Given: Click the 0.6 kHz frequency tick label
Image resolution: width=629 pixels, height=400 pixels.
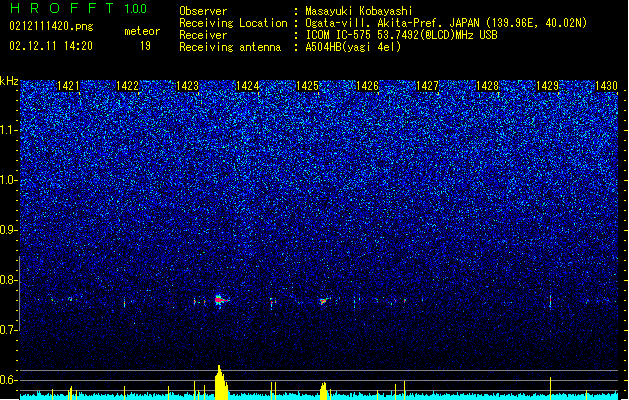Looking at the screenshot, I should point(9,380).
